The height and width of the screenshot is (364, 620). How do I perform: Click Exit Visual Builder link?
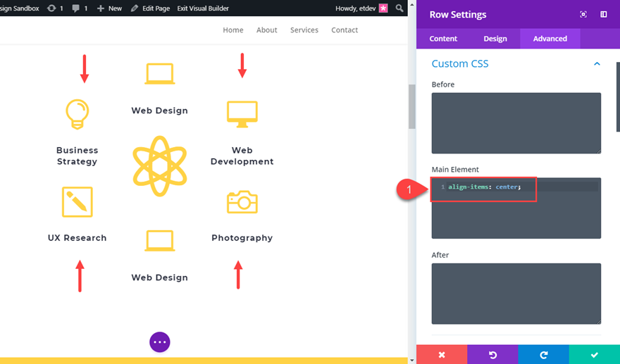(x=203, y=8)
